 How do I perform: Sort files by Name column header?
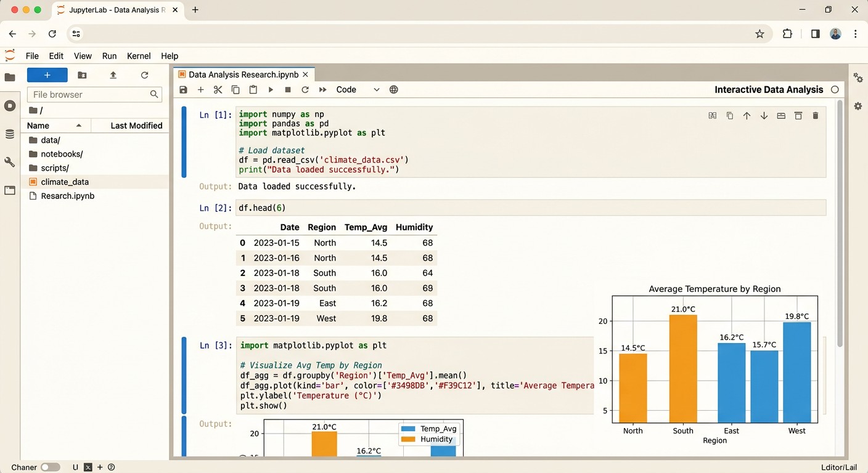coord(55,125)
